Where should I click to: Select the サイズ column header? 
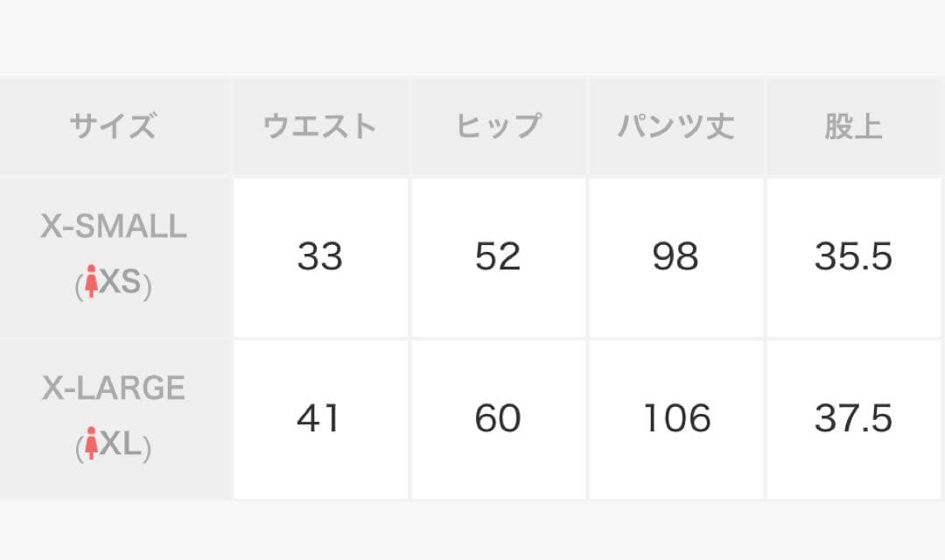click(114, 128)
